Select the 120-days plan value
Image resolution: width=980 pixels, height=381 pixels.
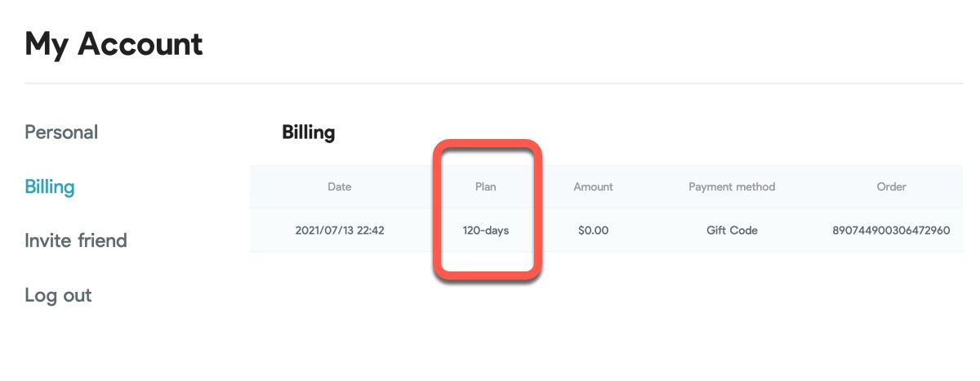[486, 231]
